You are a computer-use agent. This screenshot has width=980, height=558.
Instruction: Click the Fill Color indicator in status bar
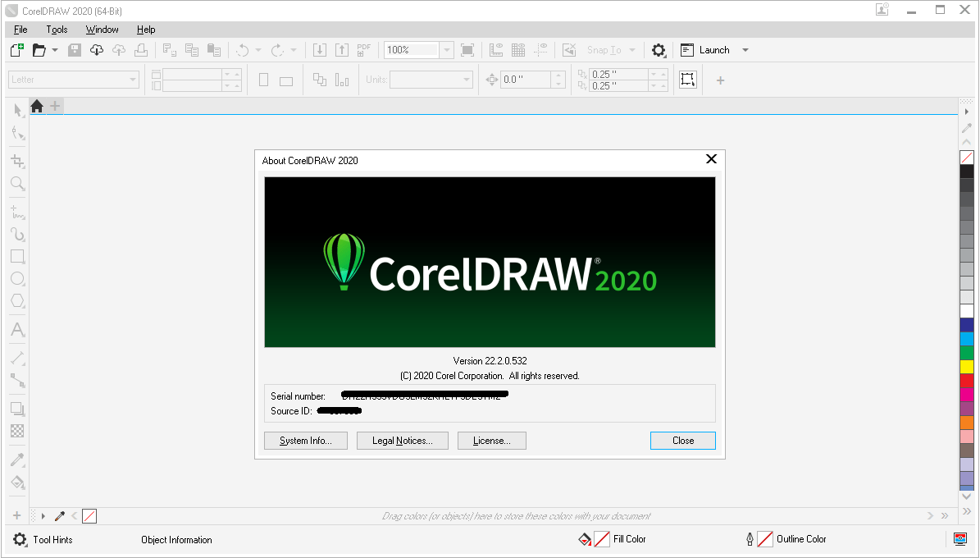pos(612,538)
